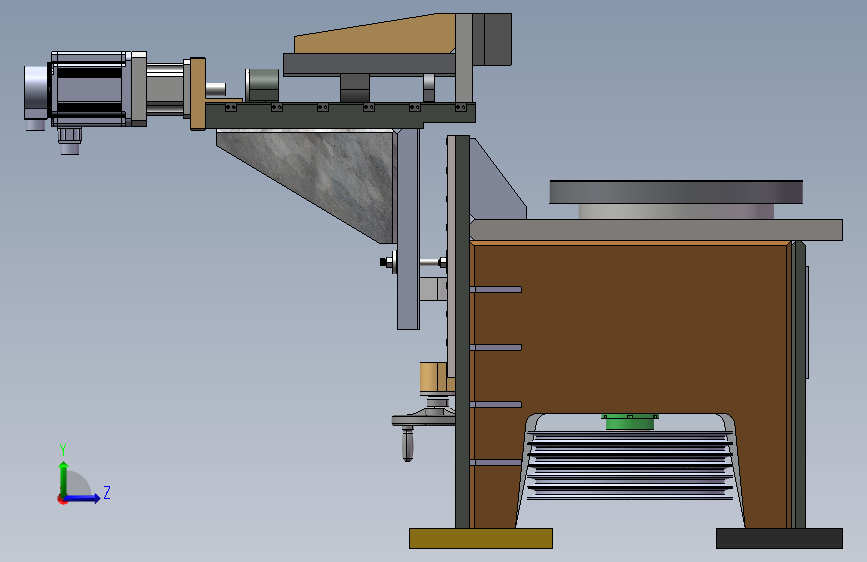Select the gray tabletop plate under the turntable
This screenshot has height=562, width=867.
[656, 230]
